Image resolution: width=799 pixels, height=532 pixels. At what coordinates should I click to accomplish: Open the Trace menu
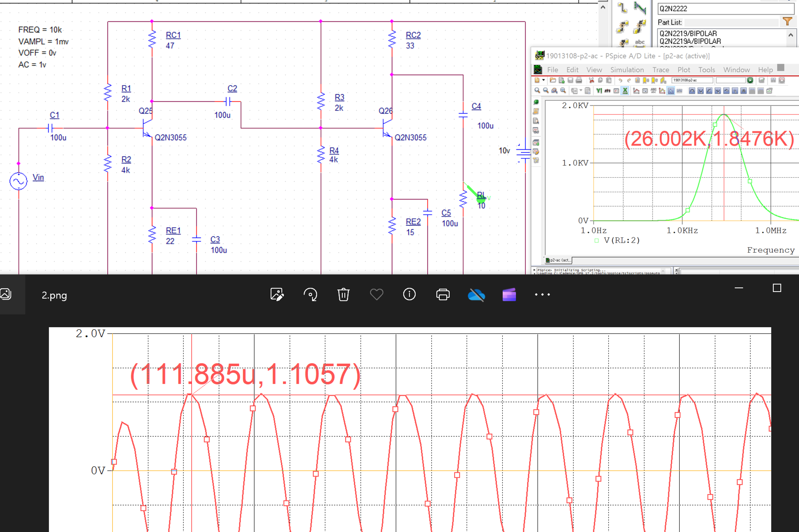[x=661, y=70]
